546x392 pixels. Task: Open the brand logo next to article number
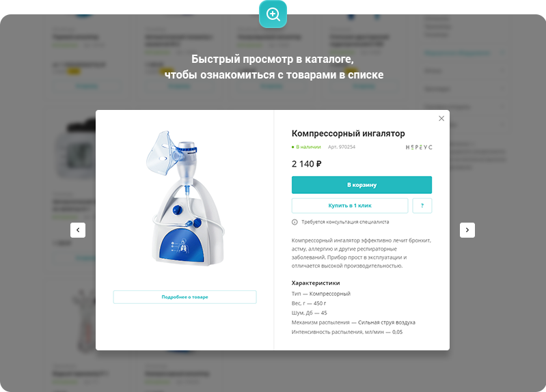coord(419,148)
